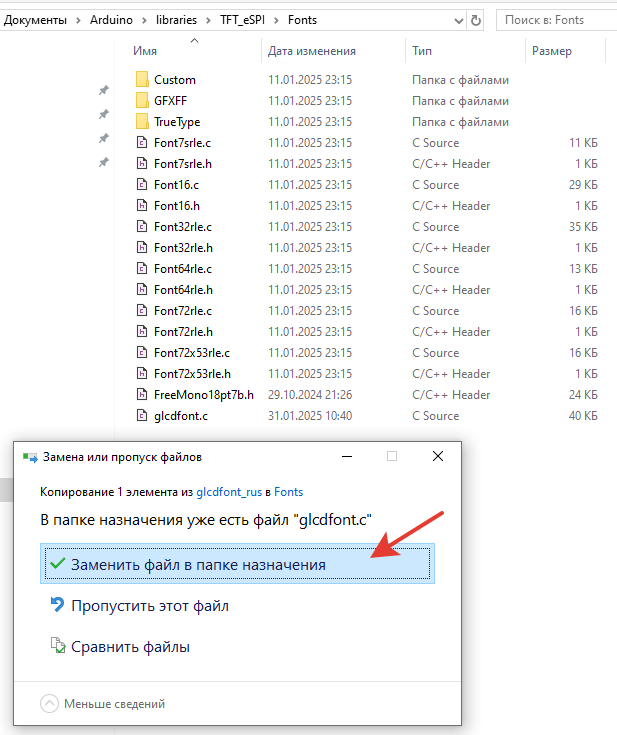The width and height of the screenshot is (617, 735).
Task: Click Fonts in the breadcrumb path
Action: pyautogui.click(x=302, y=20)
